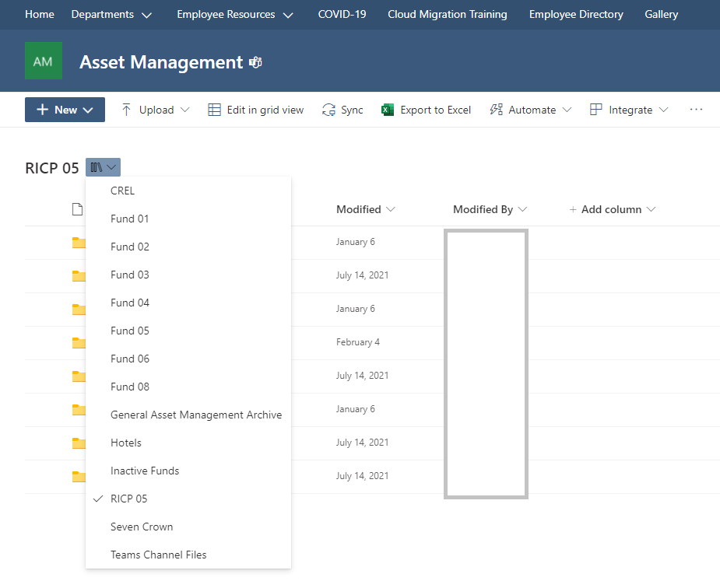
Task: Open the Employee Directory link
Action: tap(576, 14)
